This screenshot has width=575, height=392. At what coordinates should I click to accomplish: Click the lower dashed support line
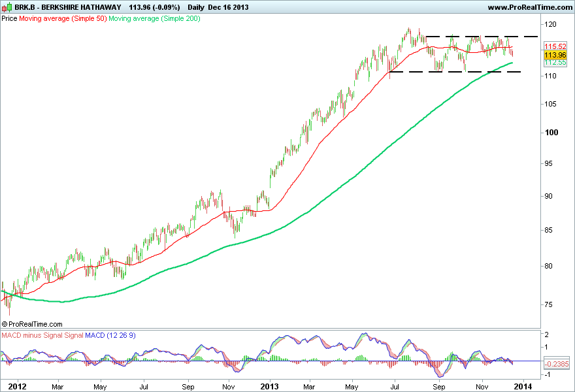[455, 72]
